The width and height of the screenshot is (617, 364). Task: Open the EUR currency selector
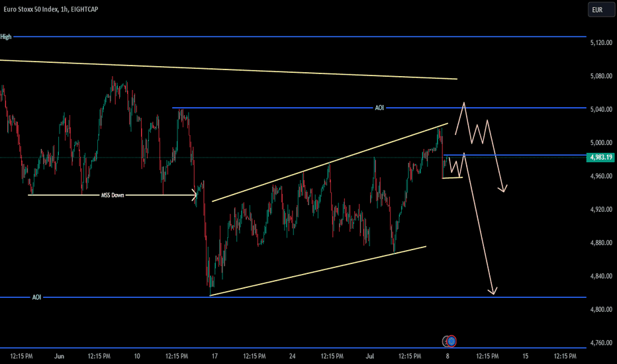[x=601, y=10]
